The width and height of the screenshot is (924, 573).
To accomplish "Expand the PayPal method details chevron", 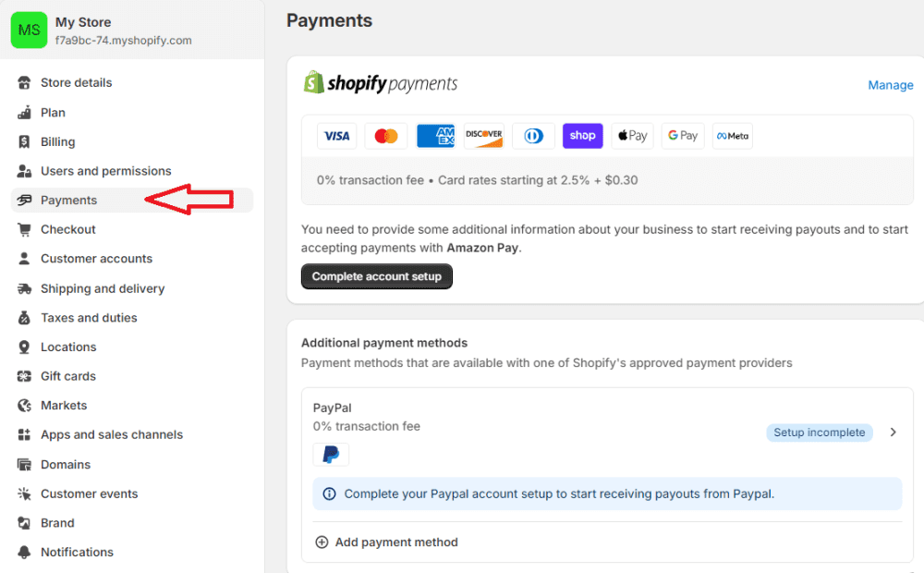I will [x=892, y=432].
